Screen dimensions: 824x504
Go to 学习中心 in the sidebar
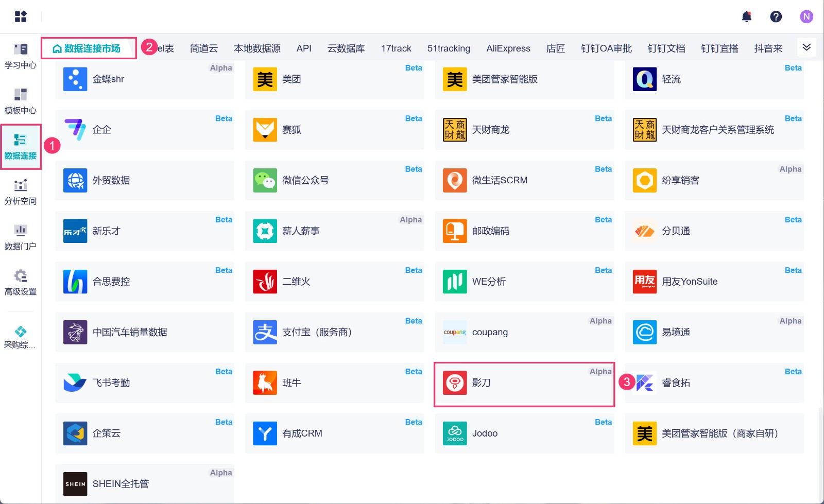pyautogui.click(x=21, y=56)
